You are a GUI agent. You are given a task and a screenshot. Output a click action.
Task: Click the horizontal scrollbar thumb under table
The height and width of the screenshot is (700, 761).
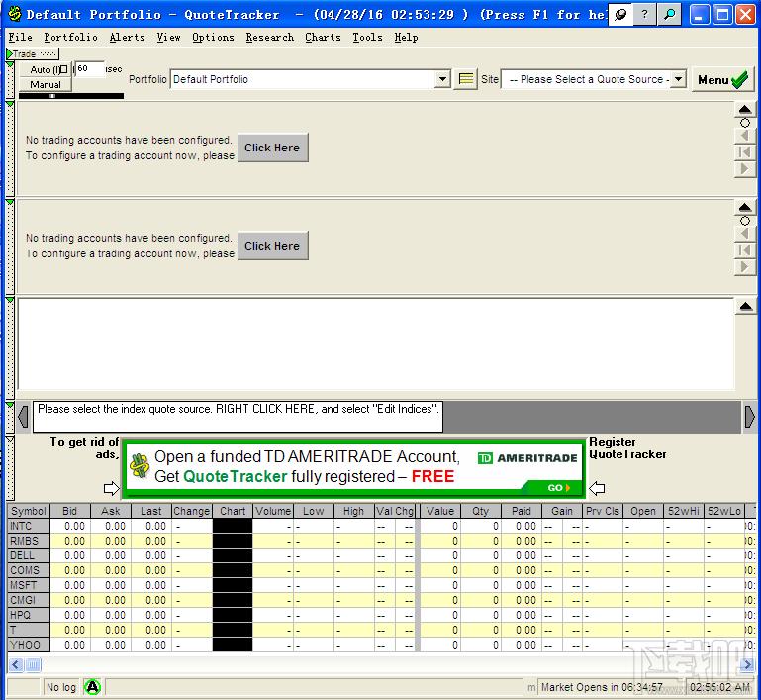(x=33, y=664)
